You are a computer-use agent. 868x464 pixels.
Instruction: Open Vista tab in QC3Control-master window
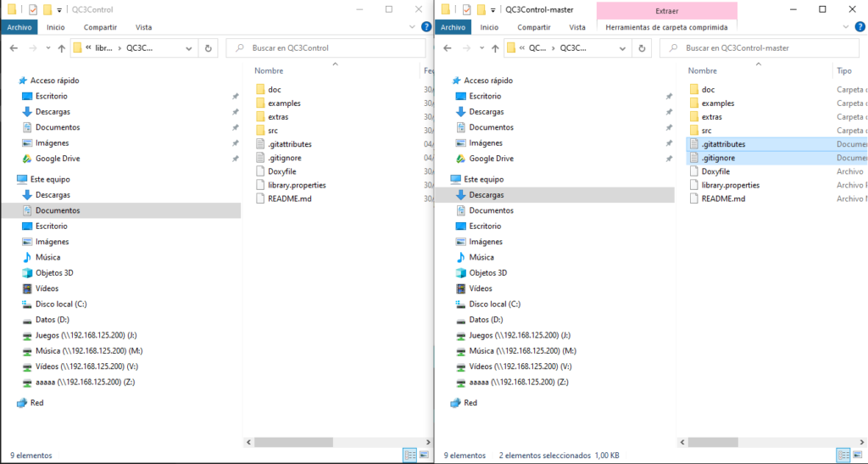[576, 27]
